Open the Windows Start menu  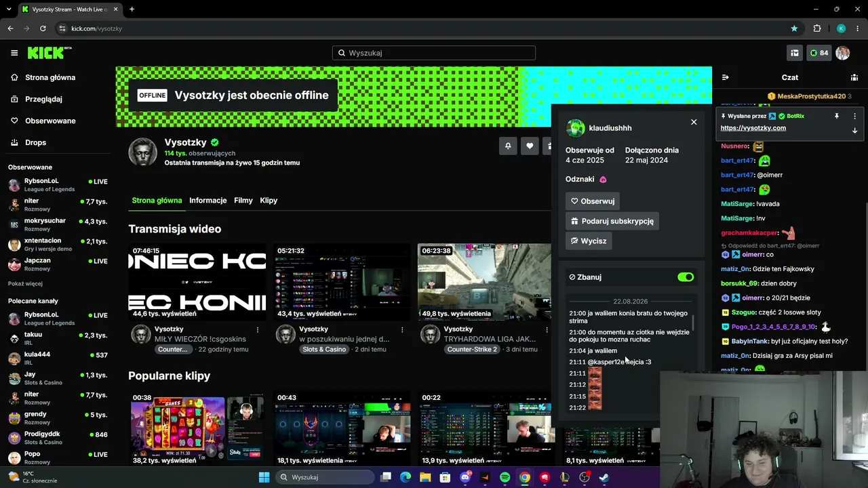(264, 477)
